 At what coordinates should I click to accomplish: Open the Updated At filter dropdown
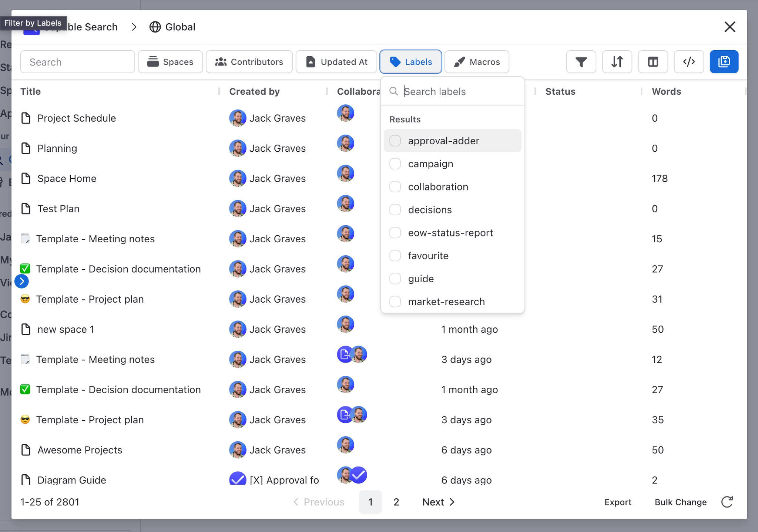(336, 62)
